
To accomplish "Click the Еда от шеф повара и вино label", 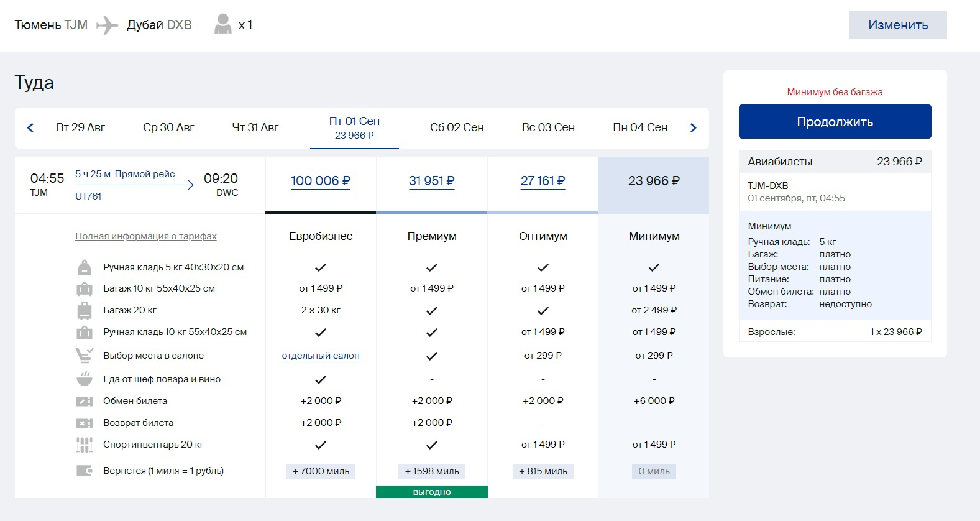I will click(x=162, y=379).
